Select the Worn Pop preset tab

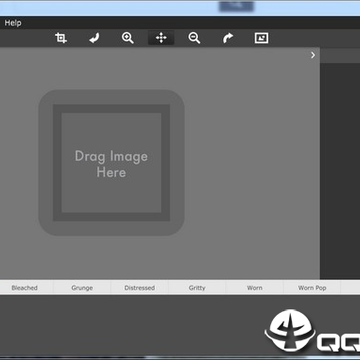point(312,288)
